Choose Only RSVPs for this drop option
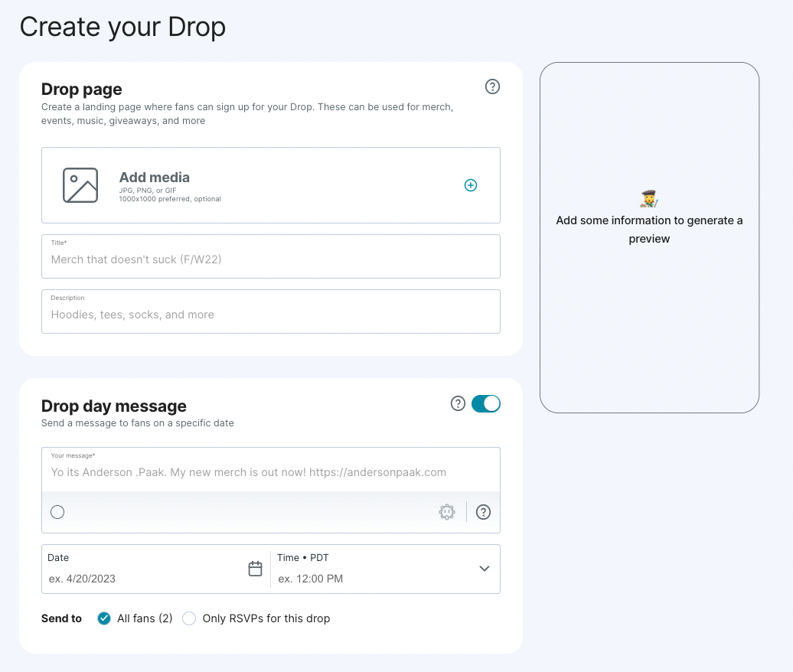 189,618
